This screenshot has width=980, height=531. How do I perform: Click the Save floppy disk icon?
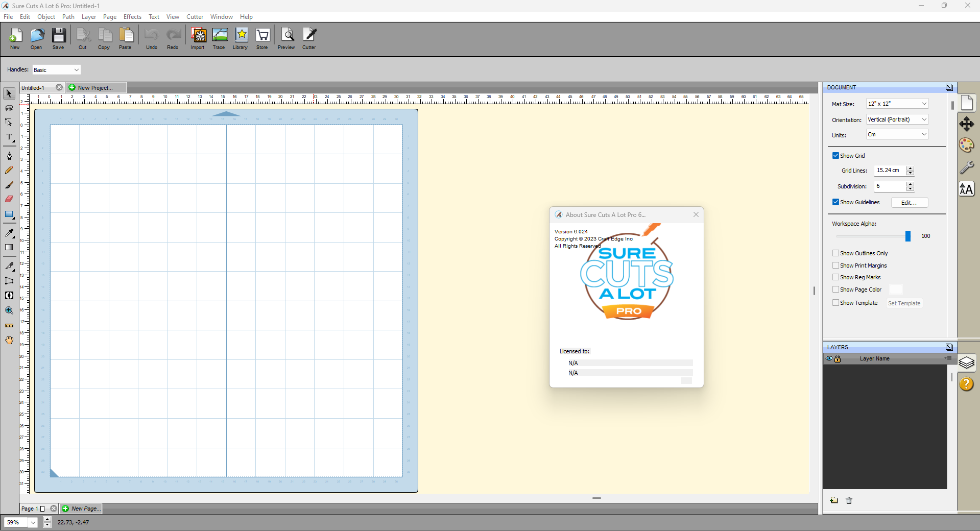point(59,39)
